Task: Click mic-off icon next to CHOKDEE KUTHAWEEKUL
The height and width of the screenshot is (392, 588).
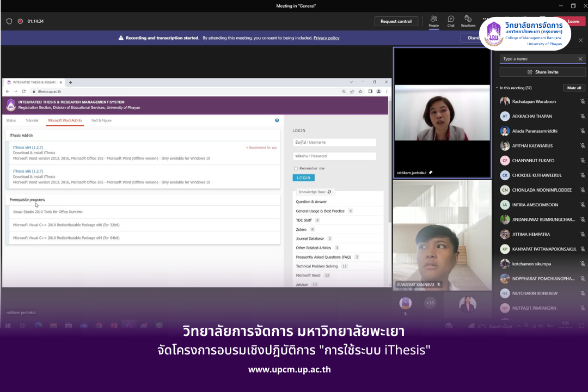Action: [x=583, y=175]
